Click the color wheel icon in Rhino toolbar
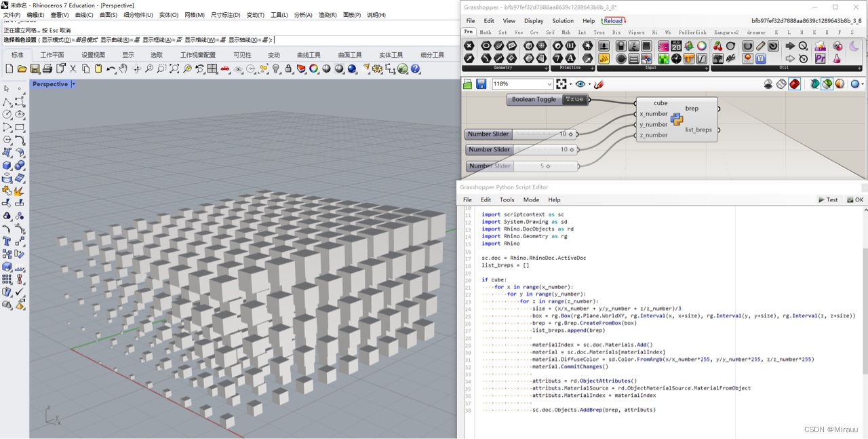868x439 pixels. point(313,69)
